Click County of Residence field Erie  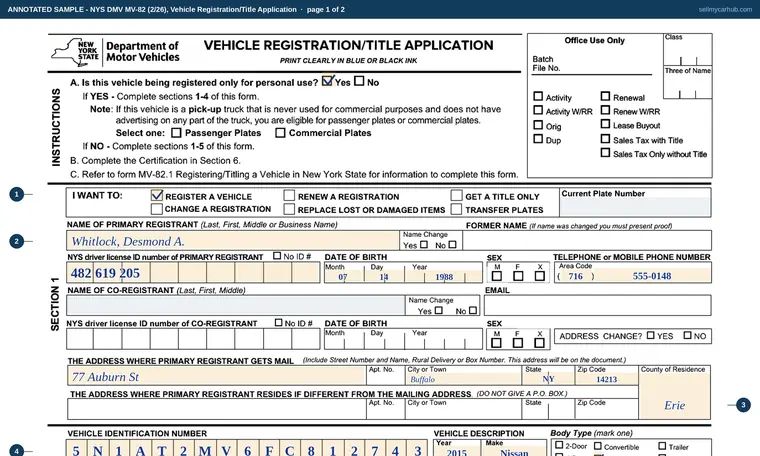tap(675, 396)
